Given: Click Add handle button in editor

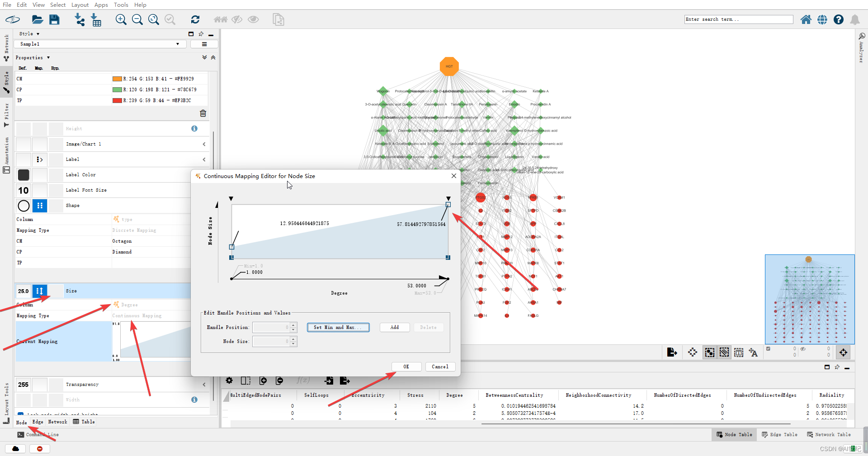Looking at the screenshot, I should (395, 327).
